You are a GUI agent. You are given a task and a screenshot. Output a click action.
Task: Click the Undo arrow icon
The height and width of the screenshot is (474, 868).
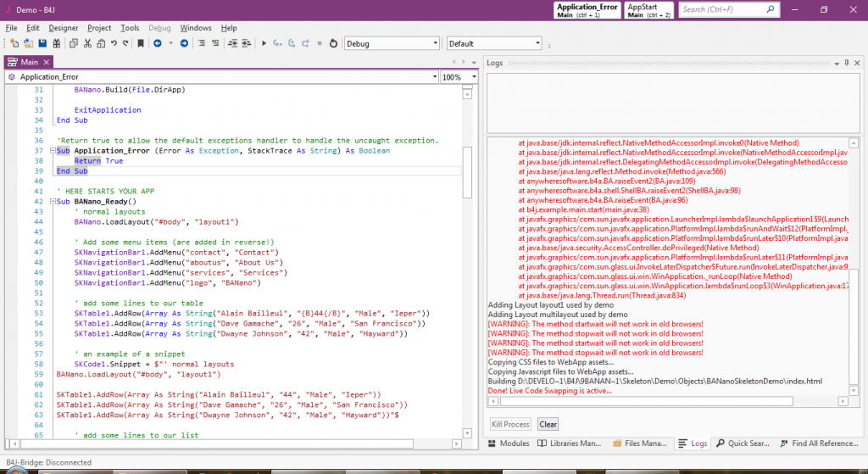point(114,43)
